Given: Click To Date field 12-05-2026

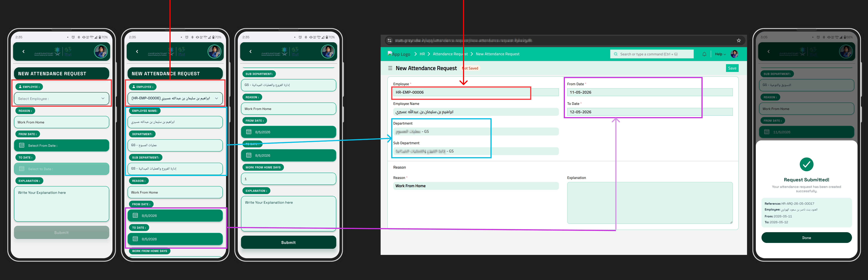Looking at the screenshot, I should point(650,112).
